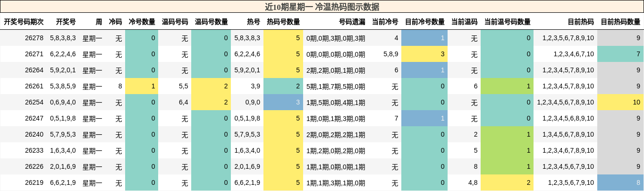Viewport: 644px width, 191px height.
Task: Select the 开奖号 column header
Action: 66,22
